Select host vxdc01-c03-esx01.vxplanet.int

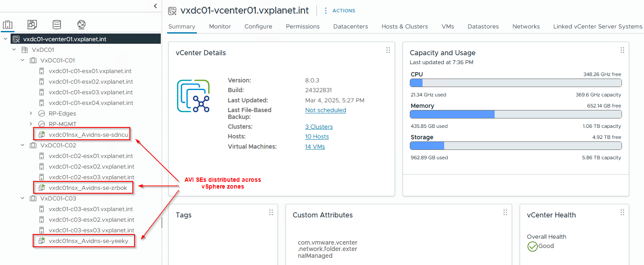click(x=91, y=209)
